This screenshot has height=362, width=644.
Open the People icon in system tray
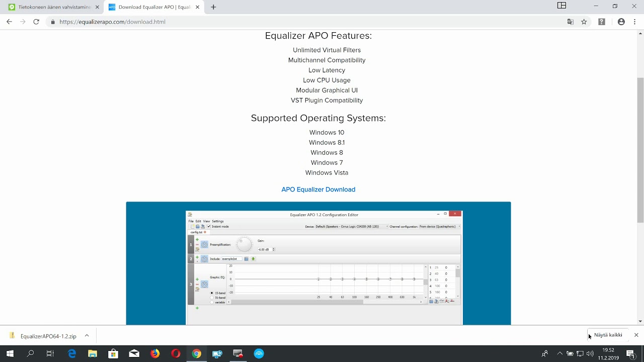click(x=544, y=353)
